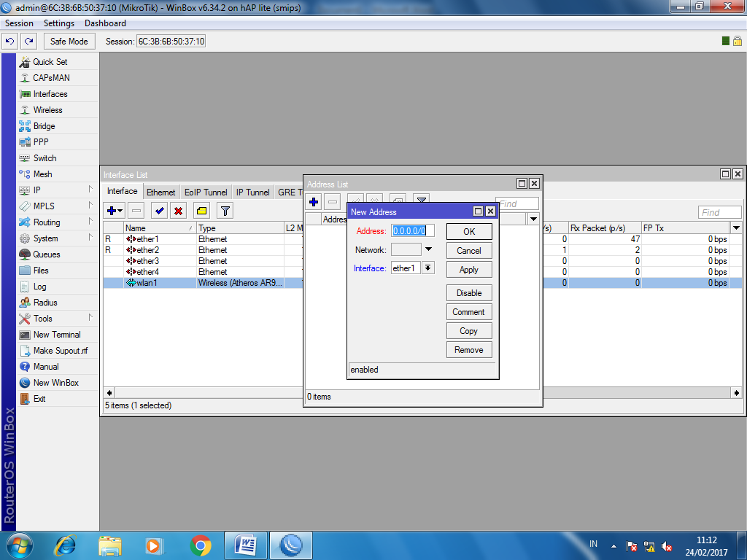
Task: Select the Interface tab
Action: (123, 192)
